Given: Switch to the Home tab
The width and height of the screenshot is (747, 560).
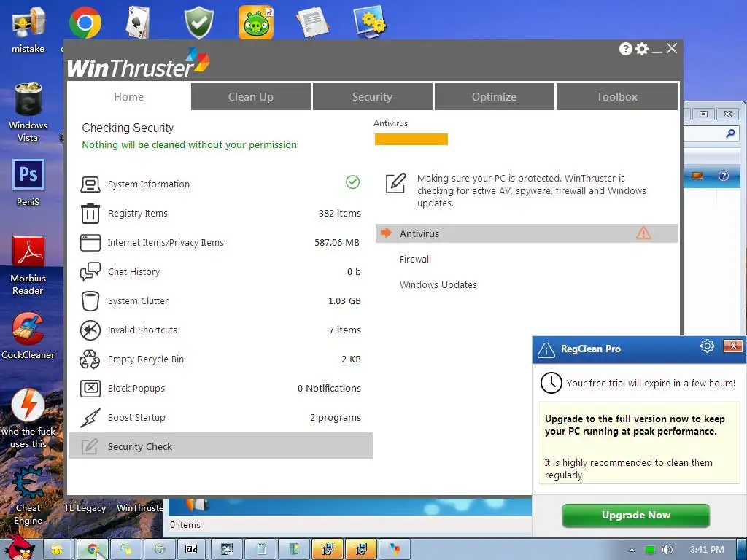Looking at the screenshot, I should tap(128, 97).
